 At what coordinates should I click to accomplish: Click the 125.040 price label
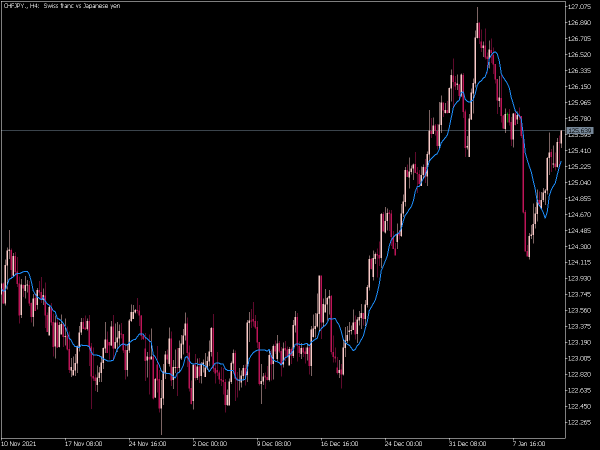pyautogui.click(x=580, y=183)
